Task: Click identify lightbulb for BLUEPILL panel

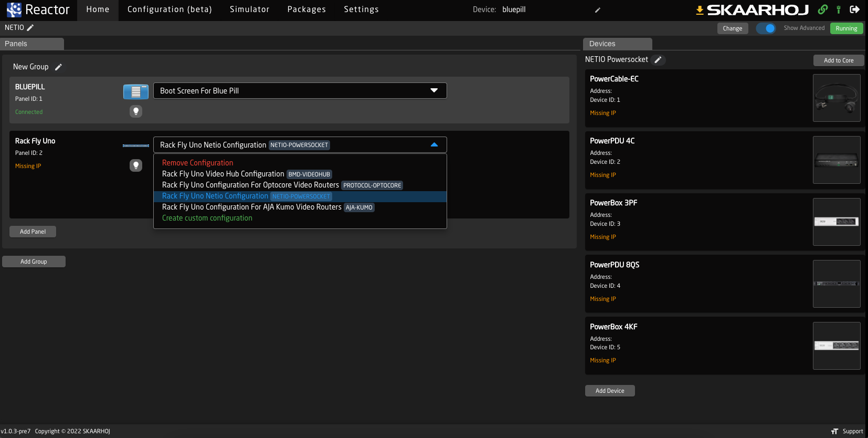Action: point(136,111)
